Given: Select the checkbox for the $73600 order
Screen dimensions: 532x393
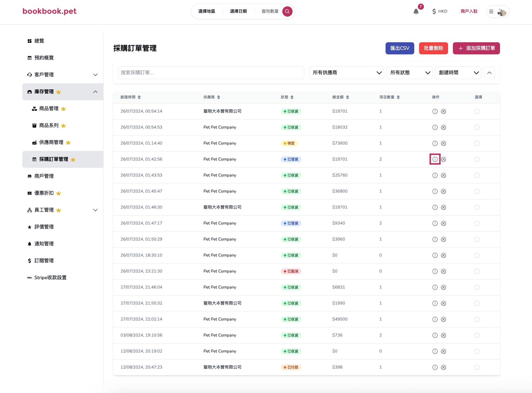Looking at the screenshot, I should tap(477, 143).
